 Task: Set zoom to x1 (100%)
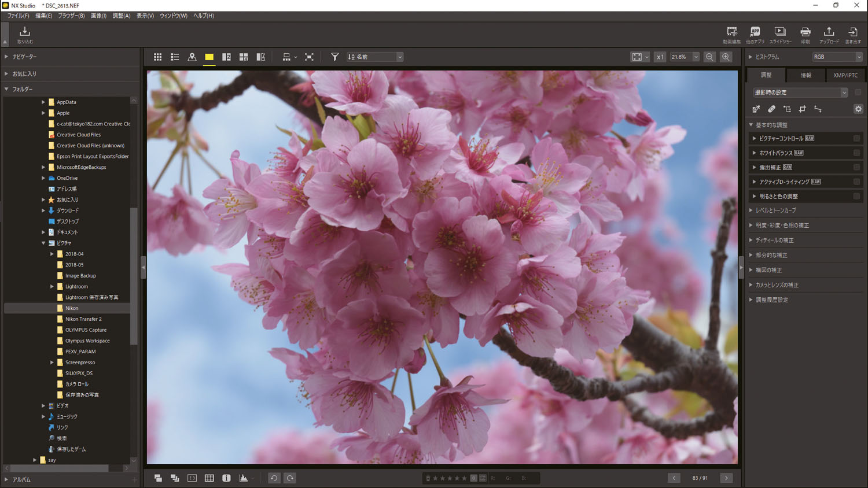[x=660, y=57]
